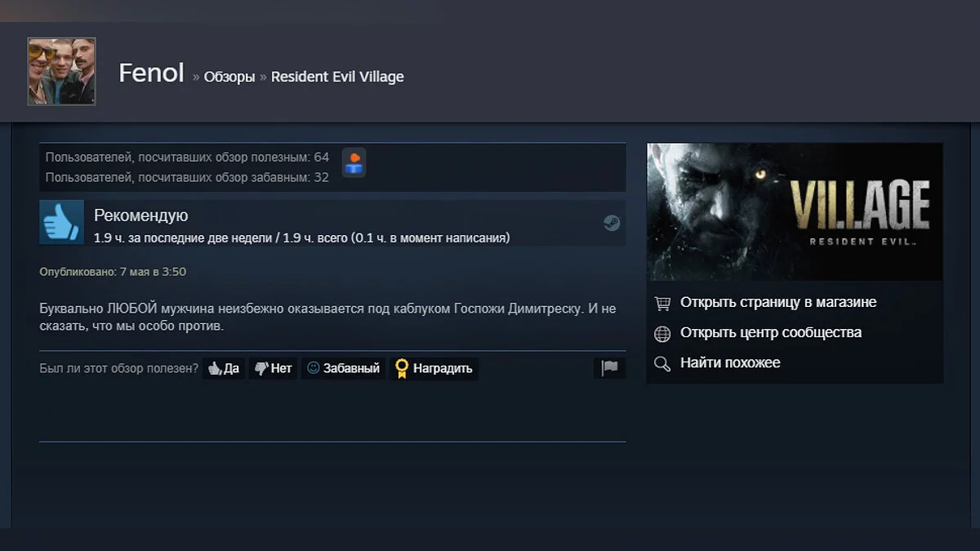Click the shopping cart icon in sidebar
The height and width of the screenshot is (551, 980).
click(662, 303)
